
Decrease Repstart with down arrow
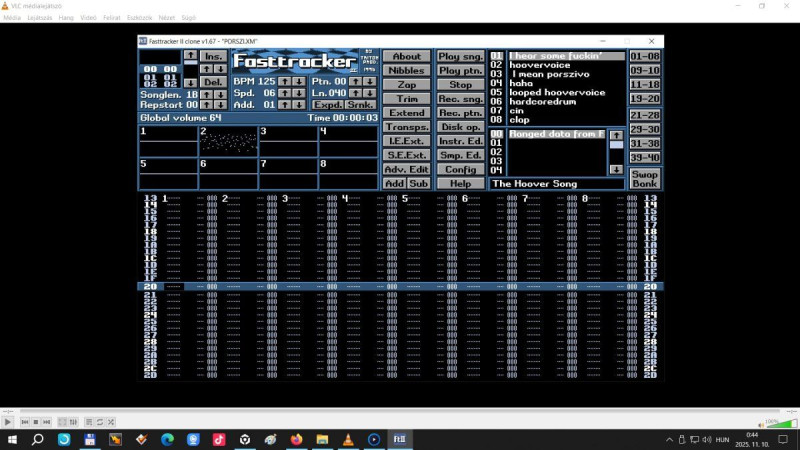[x=220, y=105]
